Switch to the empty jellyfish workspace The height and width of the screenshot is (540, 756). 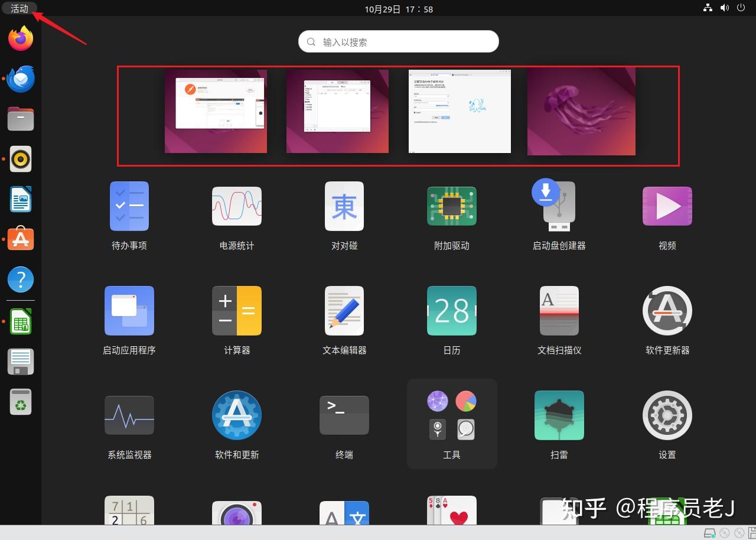[581, 111]
